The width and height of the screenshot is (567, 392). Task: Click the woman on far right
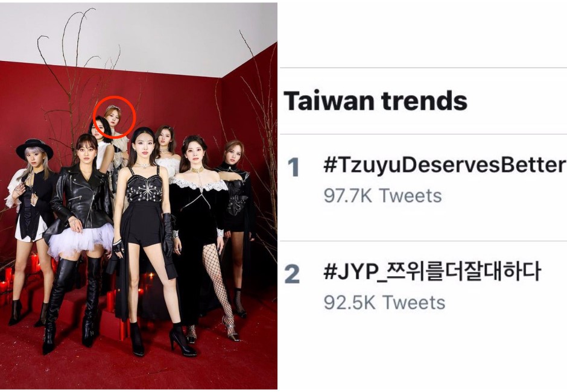pos(237,224)
